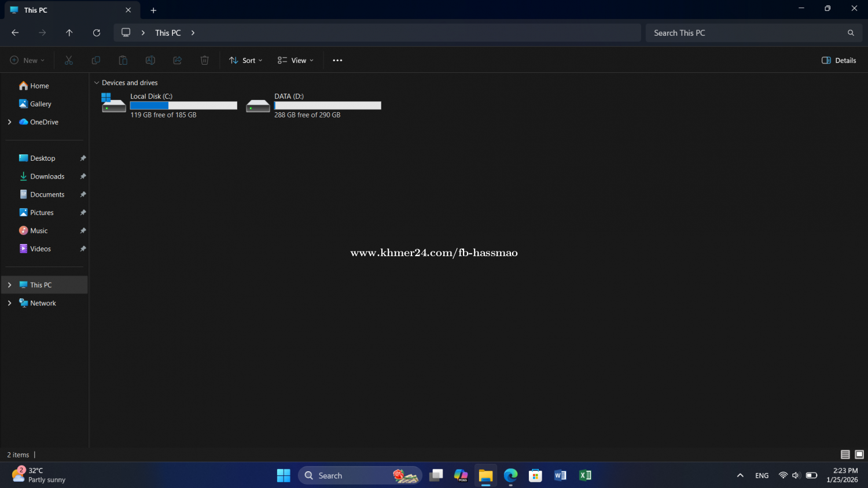Open the Sort dropdown
Viewport: 868px width, 488px height.
[246, 60]
